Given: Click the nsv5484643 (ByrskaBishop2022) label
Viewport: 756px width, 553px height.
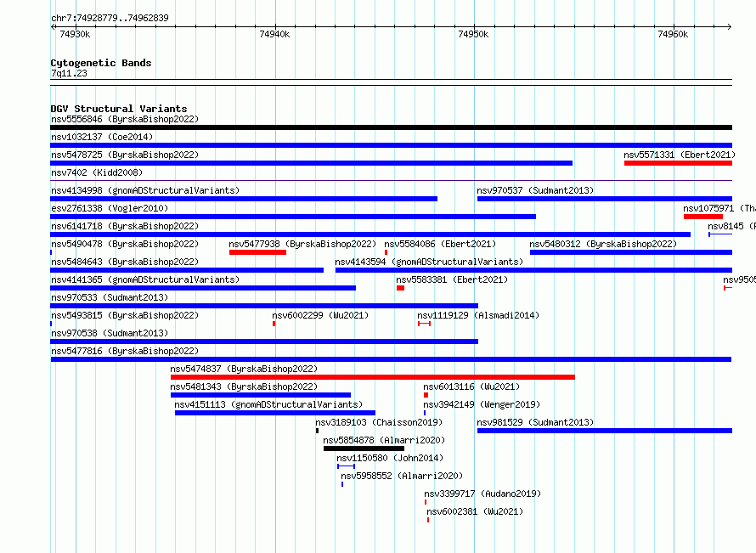Looking at the screenshot, I should click(125, 262).
